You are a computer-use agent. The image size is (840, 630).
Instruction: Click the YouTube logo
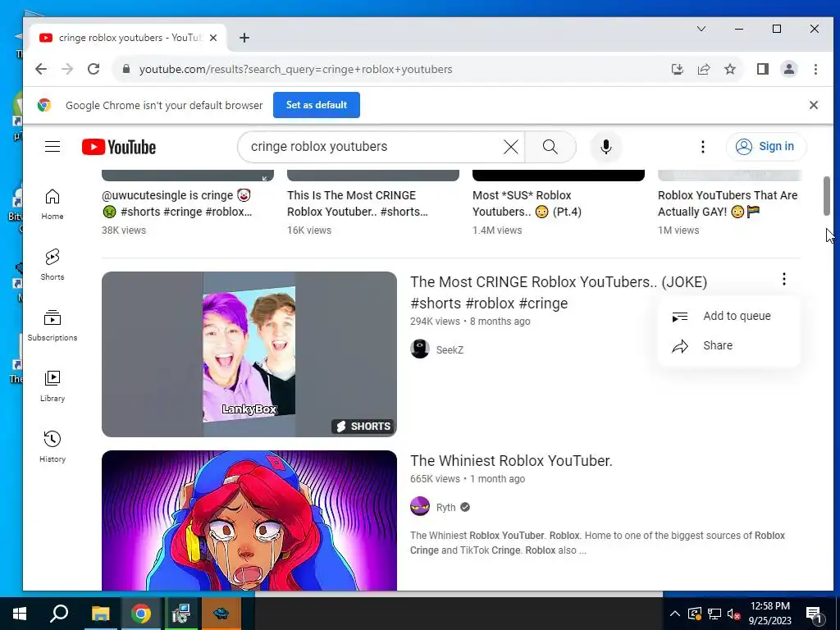tap(119, 147)
